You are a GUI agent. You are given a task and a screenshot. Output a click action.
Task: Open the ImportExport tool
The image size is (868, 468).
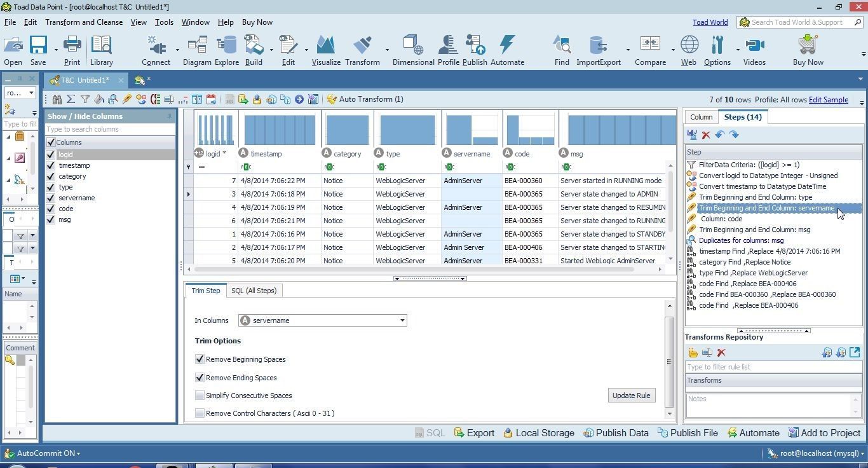599,51
